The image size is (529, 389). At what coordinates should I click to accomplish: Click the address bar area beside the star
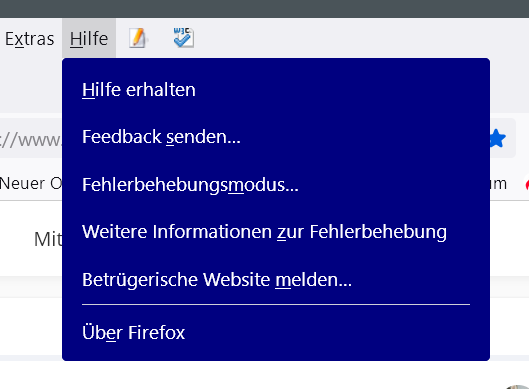coord(511,138)
